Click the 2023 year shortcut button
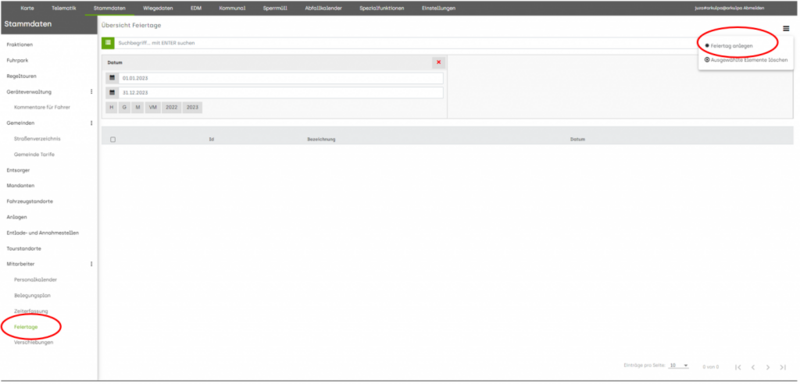This screenshot has width=800, height=384. [192, 108]
